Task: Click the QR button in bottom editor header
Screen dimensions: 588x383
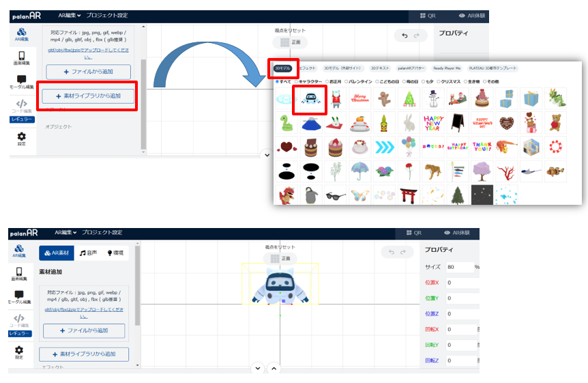Action: tap(414, 233)
